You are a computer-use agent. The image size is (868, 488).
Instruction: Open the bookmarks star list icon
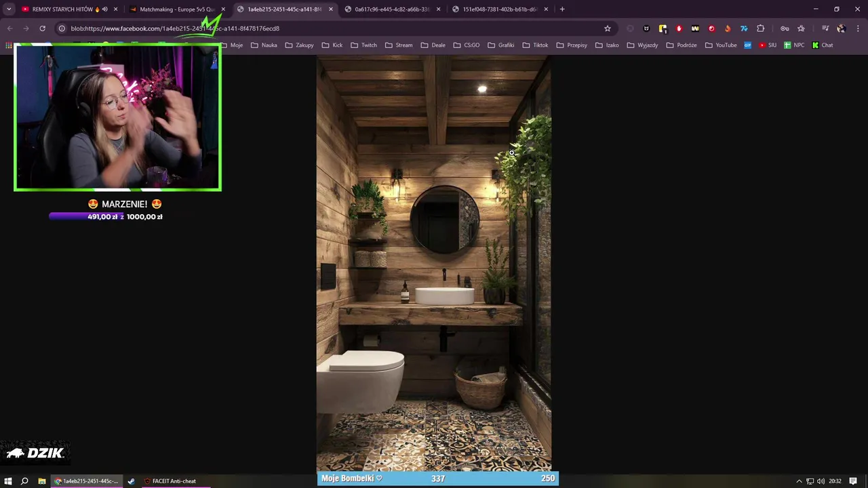(x=801, y=28)
